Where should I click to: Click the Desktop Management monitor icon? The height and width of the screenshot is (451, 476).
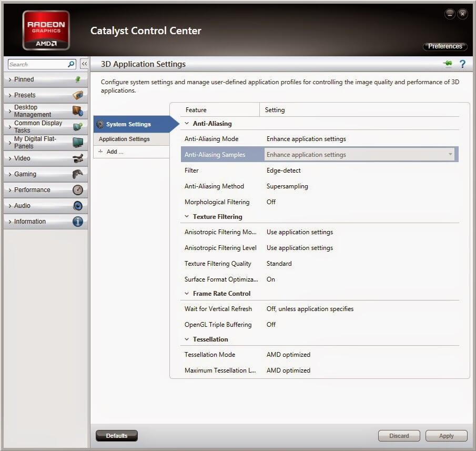click(x=78, y=111)
